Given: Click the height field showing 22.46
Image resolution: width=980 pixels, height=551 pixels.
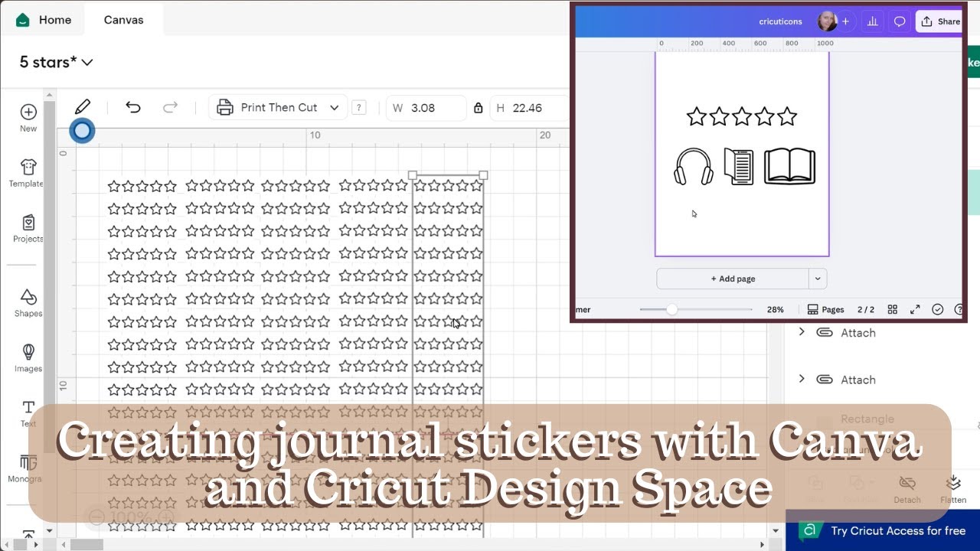Looking at the screenshot, I should (x=530, y=108).
